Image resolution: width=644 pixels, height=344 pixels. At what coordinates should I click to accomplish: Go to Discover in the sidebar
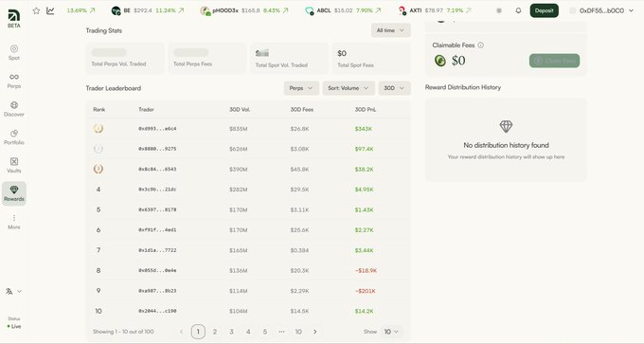point(14,109)
